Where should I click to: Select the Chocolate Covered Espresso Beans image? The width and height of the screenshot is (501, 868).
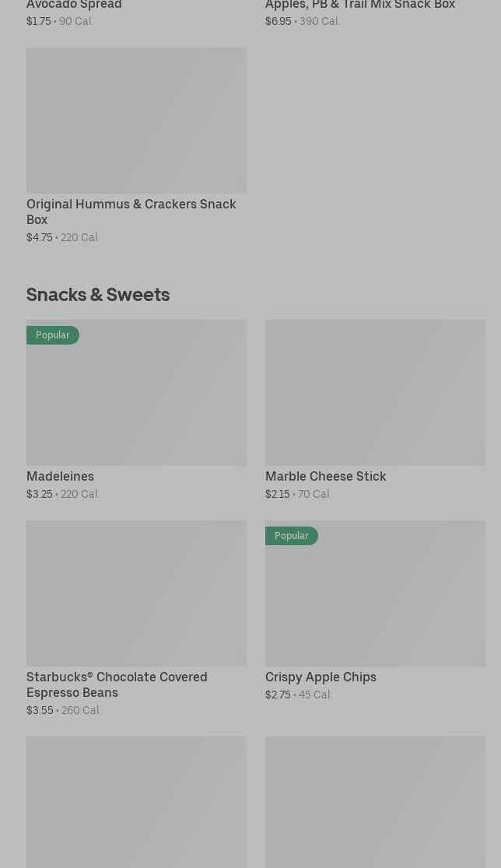click(x=136, y=593)
